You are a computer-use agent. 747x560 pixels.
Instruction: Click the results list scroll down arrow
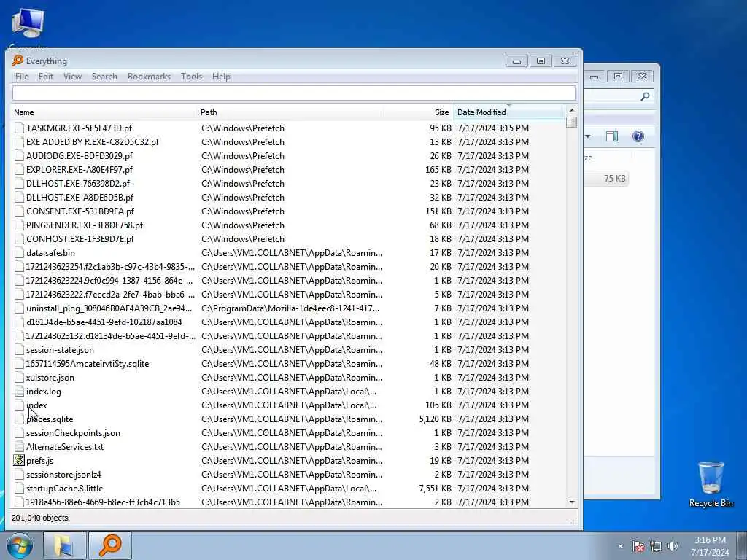(x=572, y=502)
